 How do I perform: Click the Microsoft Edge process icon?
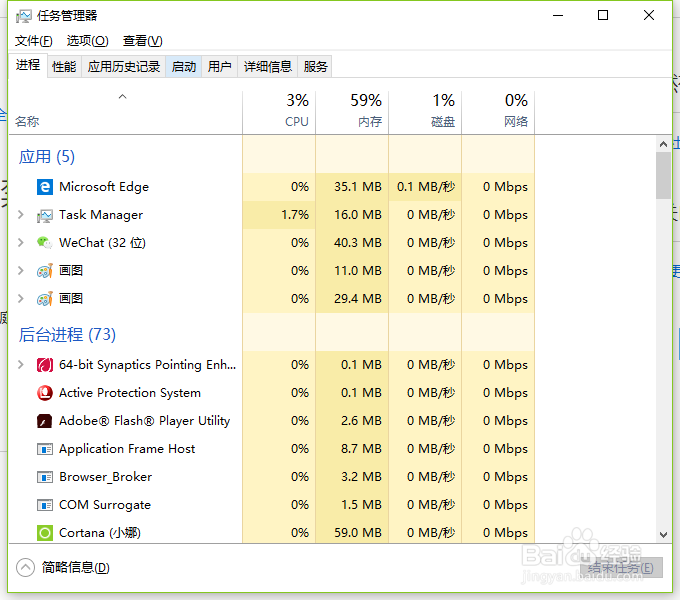coord(45,187)
